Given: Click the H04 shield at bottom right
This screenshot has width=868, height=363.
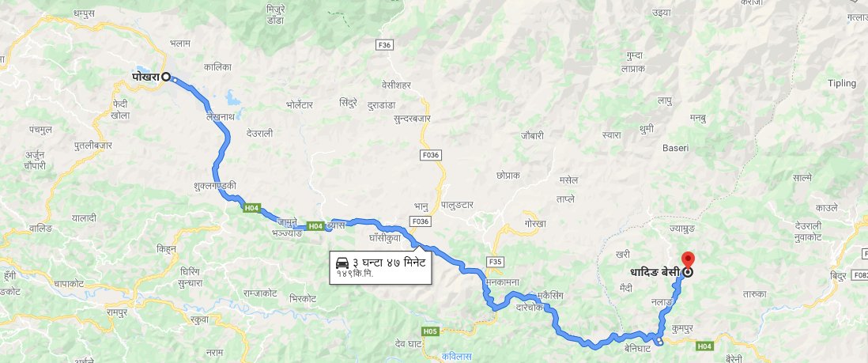Looking at the screenshot, I should [x=704, y=346].
